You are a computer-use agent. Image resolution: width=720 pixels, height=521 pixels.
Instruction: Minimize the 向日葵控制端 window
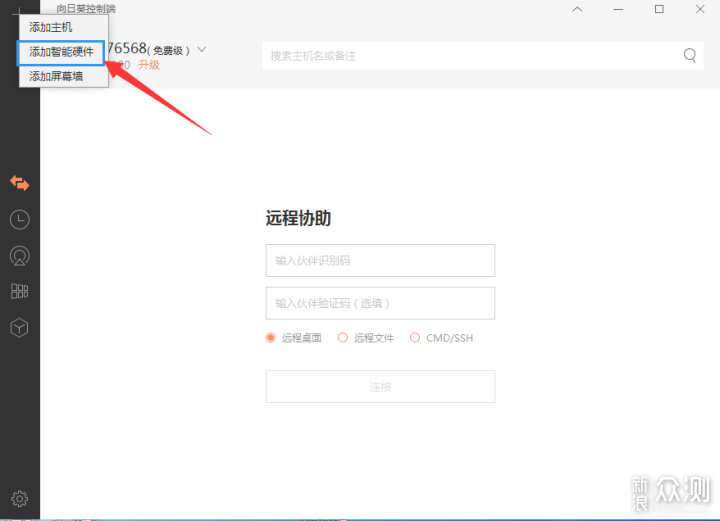point(618,9)
